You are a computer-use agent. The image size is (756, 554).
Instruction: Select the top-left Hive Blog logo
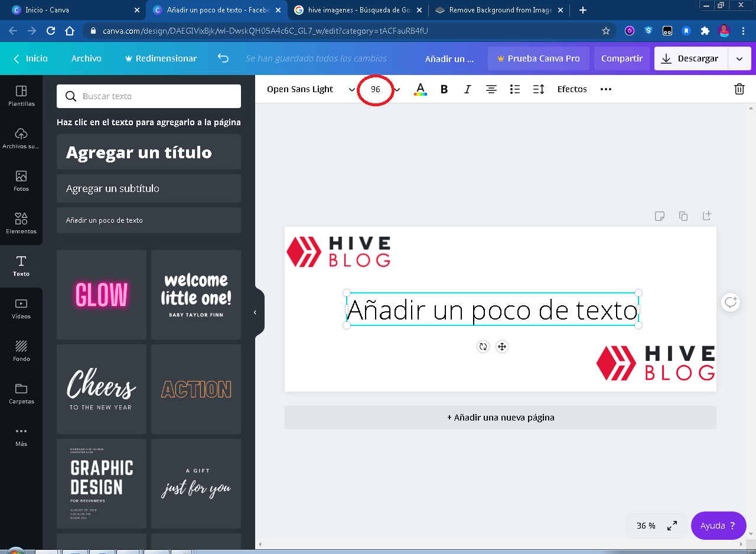tap(338, 252)
